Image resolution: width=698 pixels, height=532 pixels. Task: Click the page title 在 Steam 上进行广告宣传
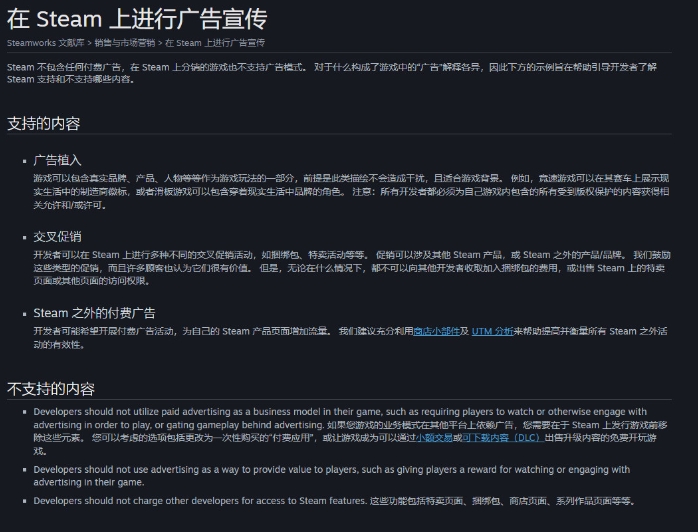click(137, 19)
